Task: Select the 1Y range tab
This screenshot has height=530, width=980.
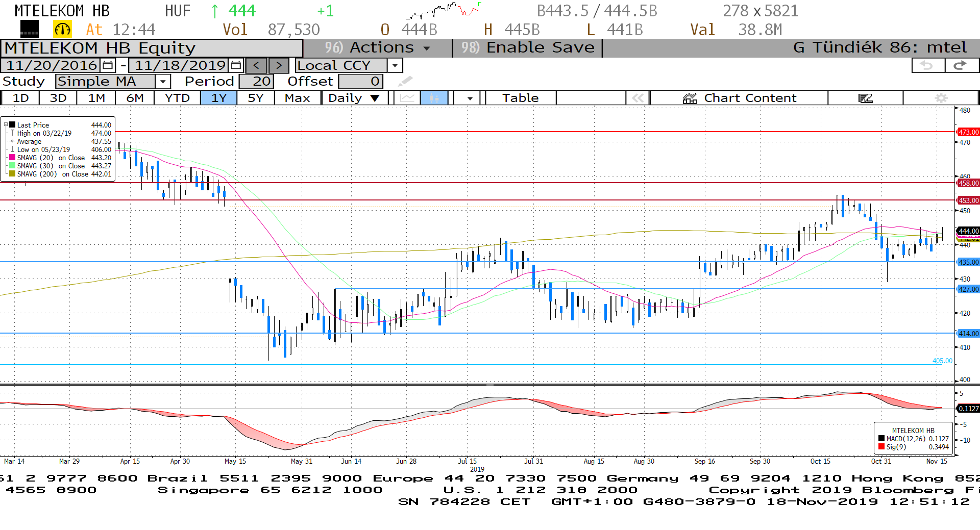Action: (x=219, y=98)
